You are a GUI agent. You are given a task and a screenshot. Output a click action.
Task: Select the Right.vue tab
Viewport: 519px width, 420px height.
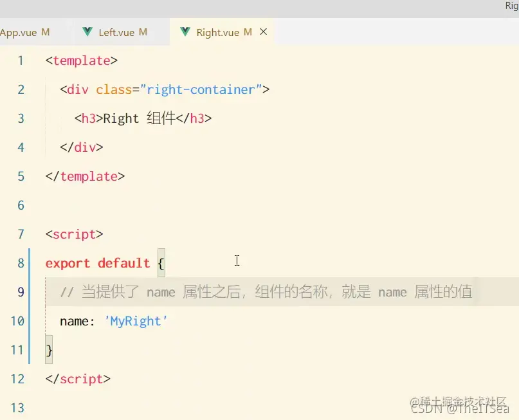point(222,32)
